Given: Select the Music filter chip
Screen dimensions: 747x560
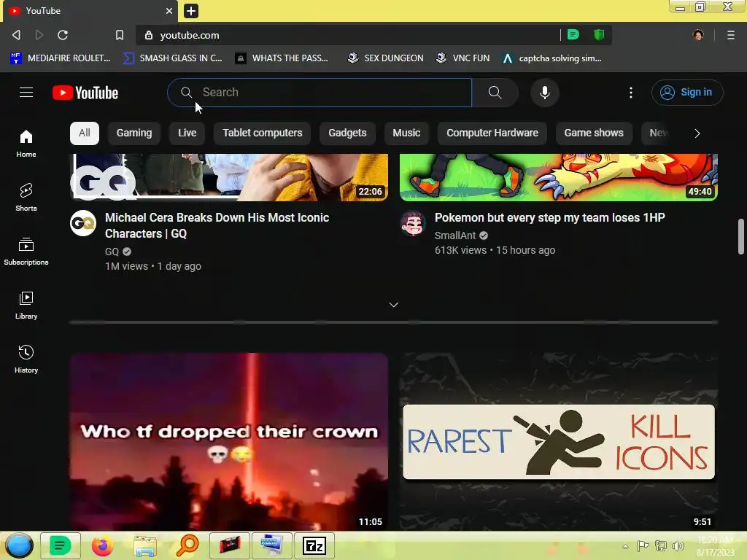Looking at the screenshot, I should tap(406, 133).
